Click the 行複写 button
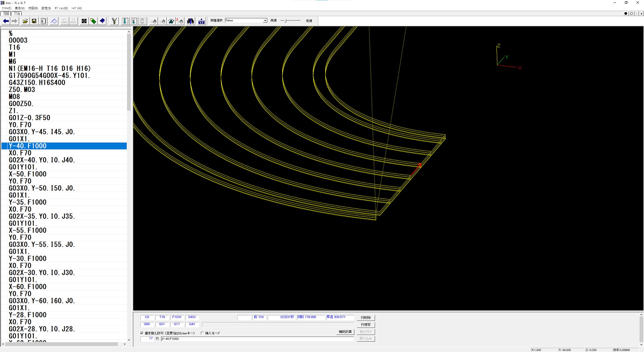Image resolution: width=644 pixels, height=352 pixels. [366, 325]
